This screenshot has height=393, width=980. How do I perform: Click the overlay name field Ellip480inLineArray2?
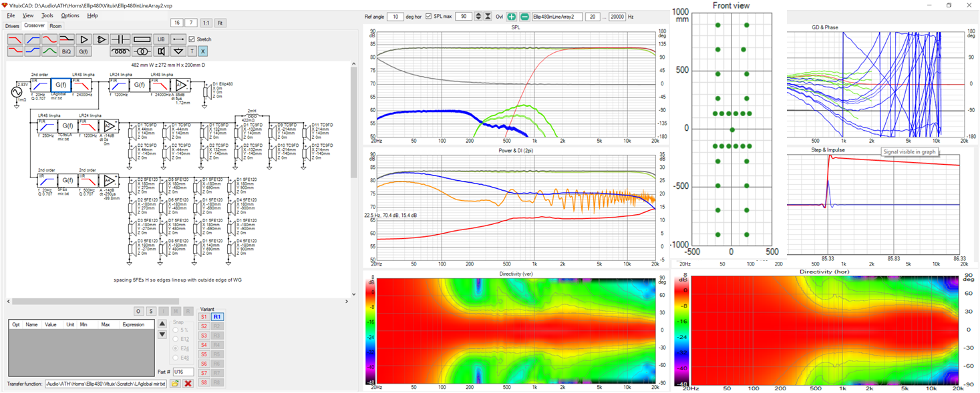(x=557, y=17)
